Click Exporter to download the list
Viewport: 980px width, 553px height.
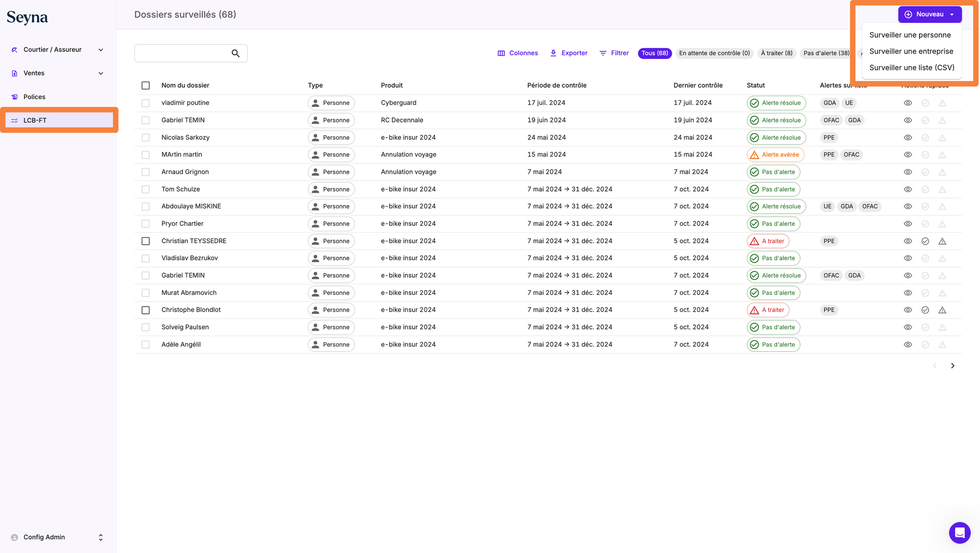click(568, 53)
